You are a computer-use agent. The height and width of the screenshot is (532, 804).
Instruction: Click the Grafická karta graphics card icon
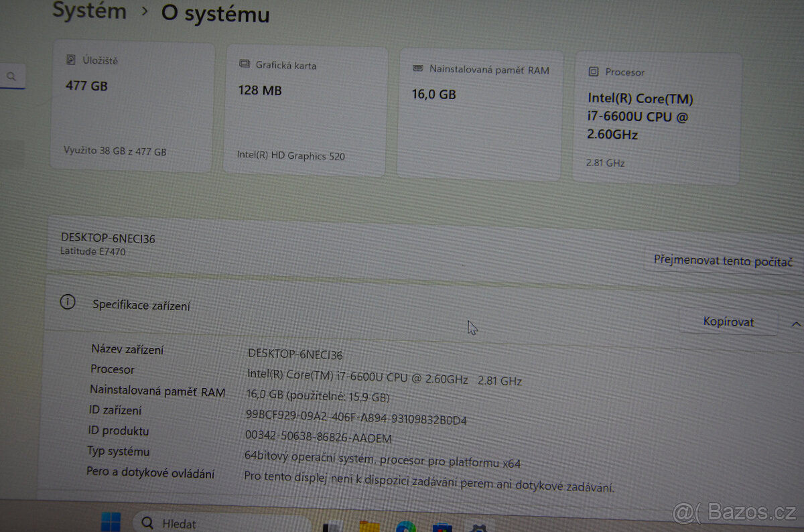pyautogui.click(x=243, y=64)
